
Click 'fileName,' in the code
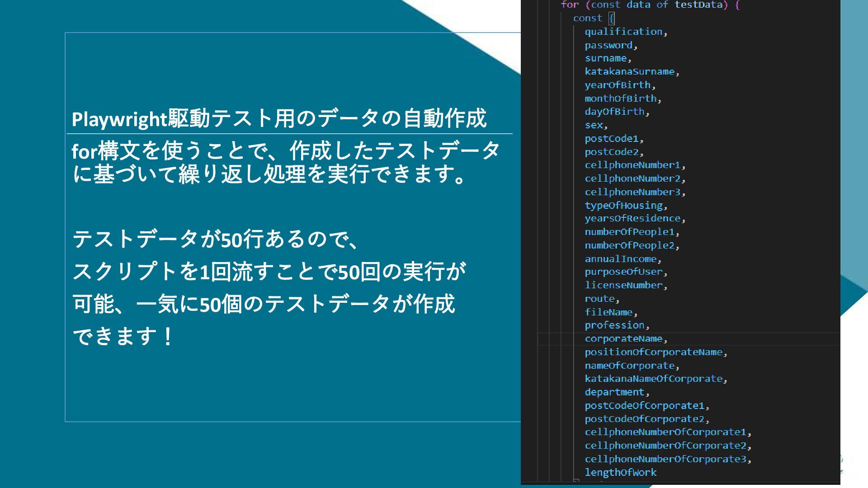click(x=611, y=312)
